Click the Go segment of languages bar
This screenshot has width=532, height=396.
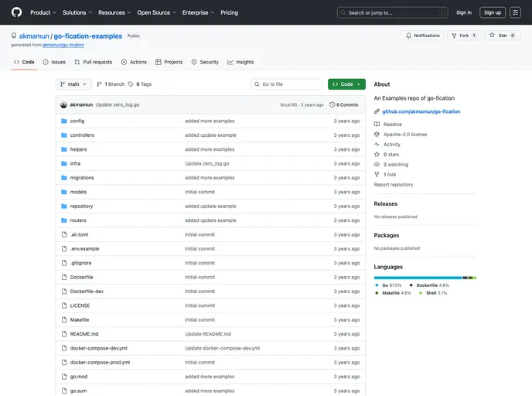tap(418, 278)
